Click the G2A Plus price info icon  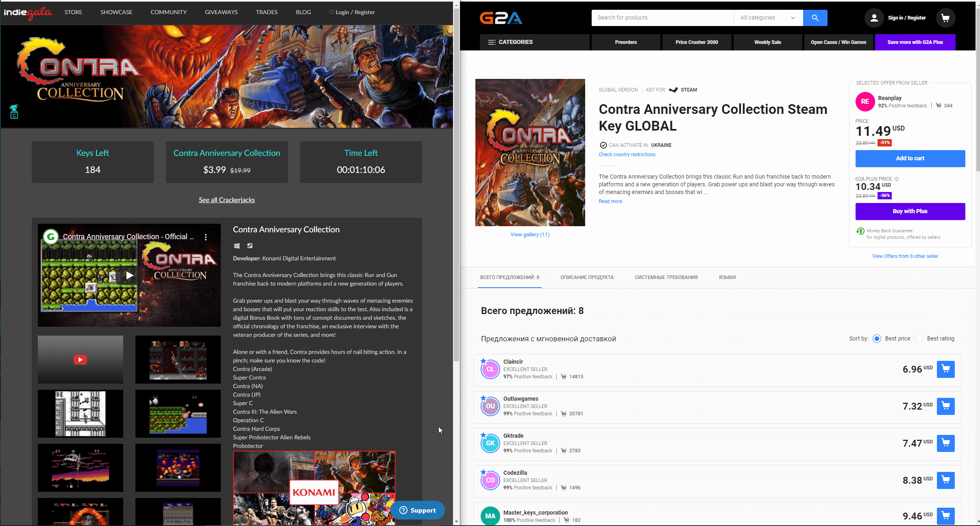click(x=897, y=179)
